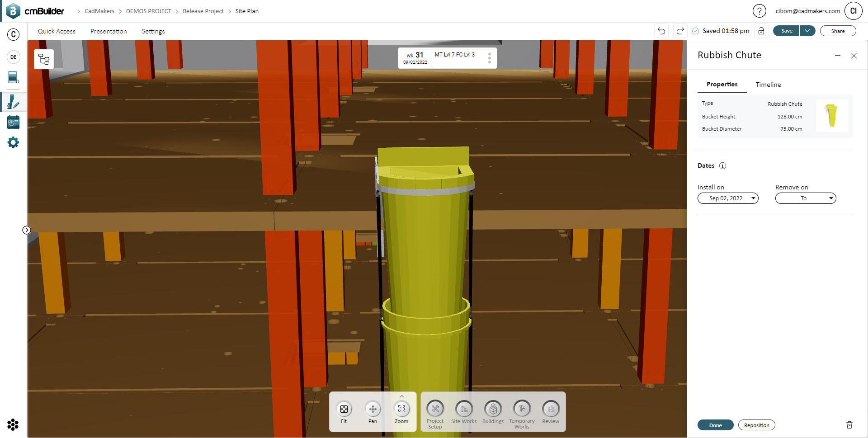Switch to the Properties tab
868x438 pixels.
click(722, 85)
